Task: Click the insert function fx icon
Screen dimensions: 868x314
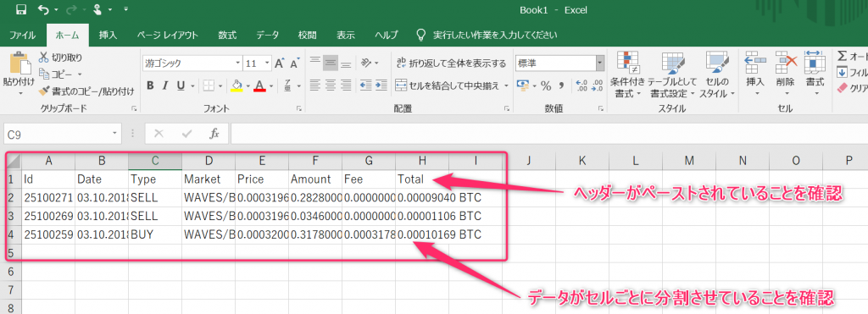Action: pyautogui.click(x=214, y=134)
